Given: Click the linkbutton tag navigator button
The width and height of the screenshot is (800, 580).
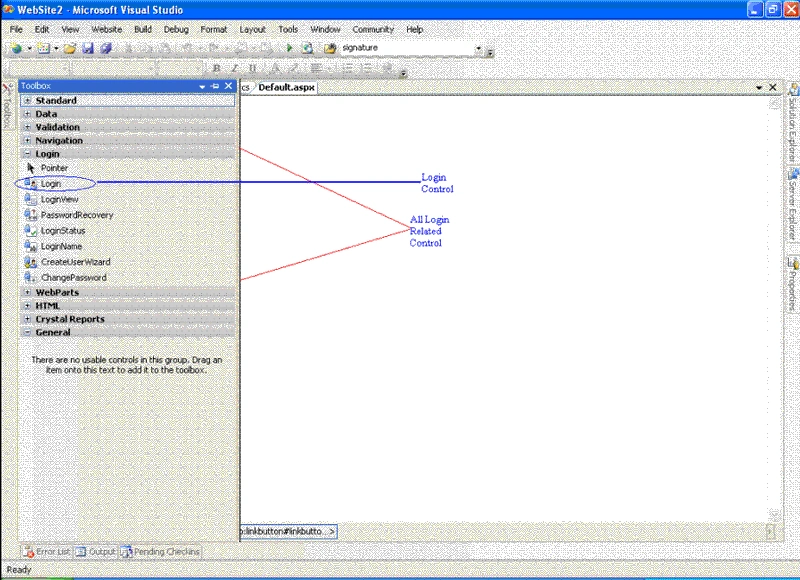Looking at the screenshot, I should click(x=289, y=532).
